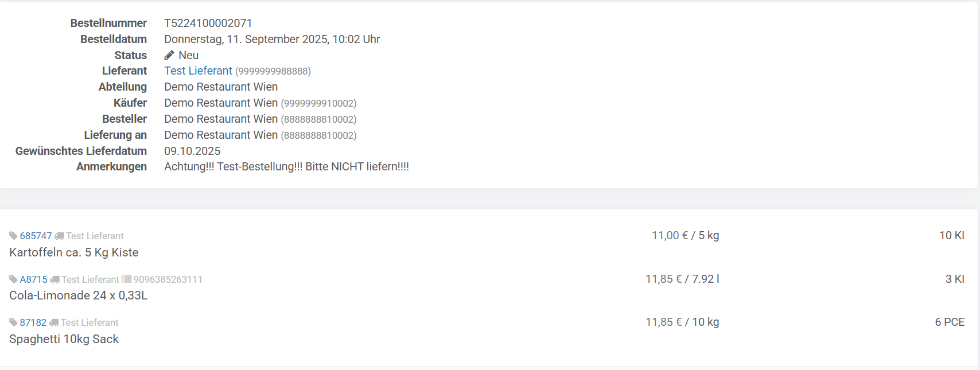This screenshot has width=980, height=370.
Task: Click truck icon in Kartoffeln row
Action: click(x=59, y=236)
